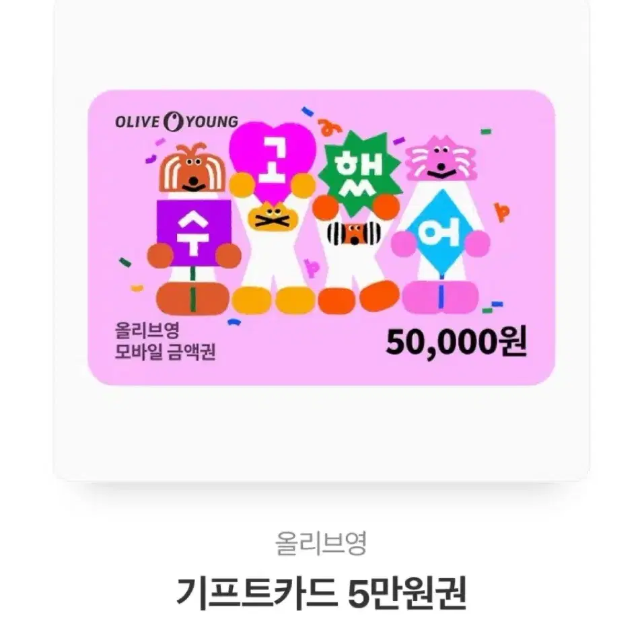Screen dimensions: 644x644
Task: Click the orange squiggle confetti above the starburst
Action: 330,127
